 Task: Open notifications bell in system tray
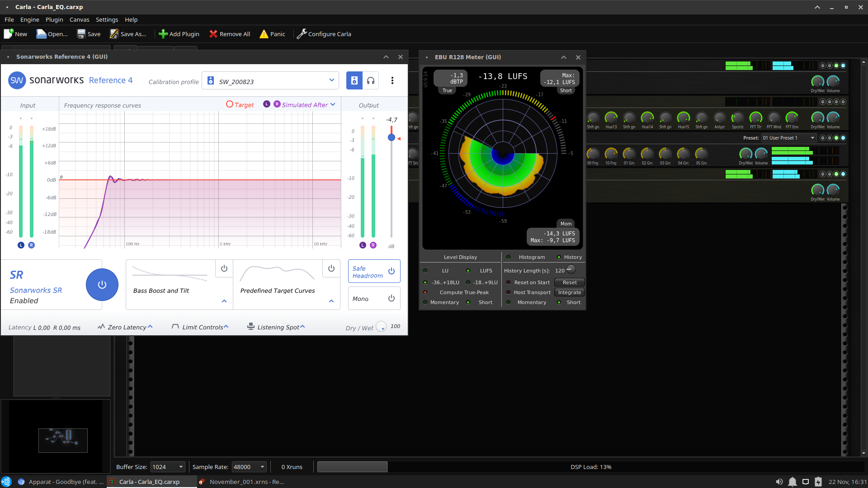click(x=793, y=482)
